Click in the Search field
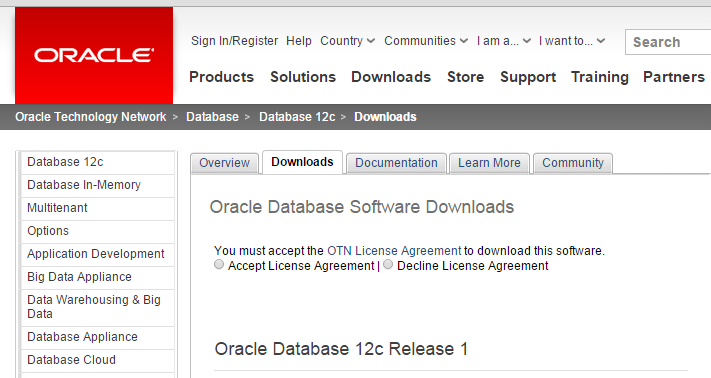The image size is (711, 378). pos(668,42)
